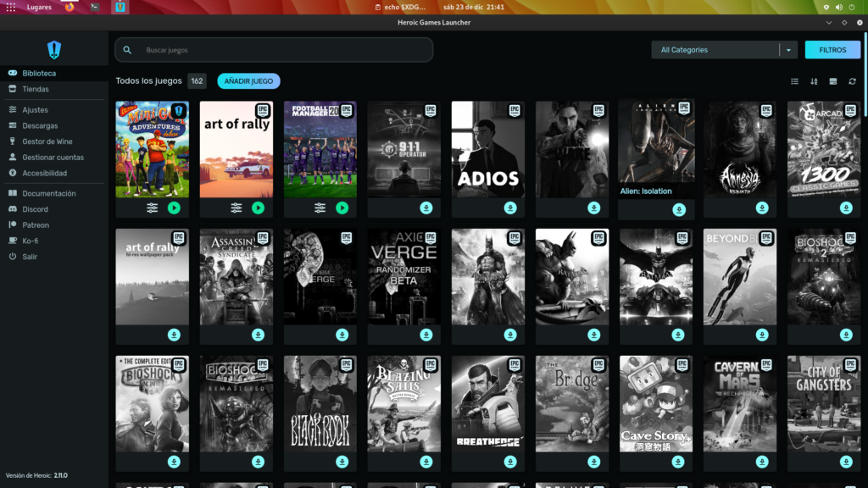This screenshot has height=488, width=868.
Task: Play the art of rally game
Action: click(x=258, y=208)
